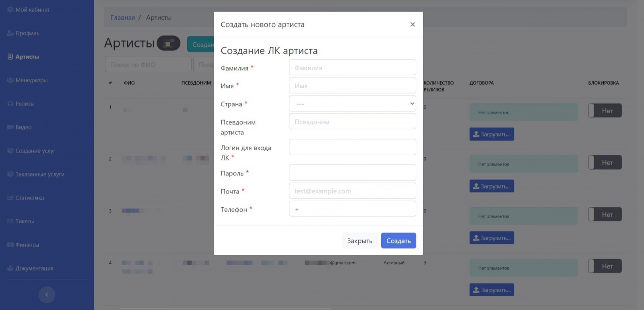
Task: Open Документация sidebar item
Action: (34, 268)
